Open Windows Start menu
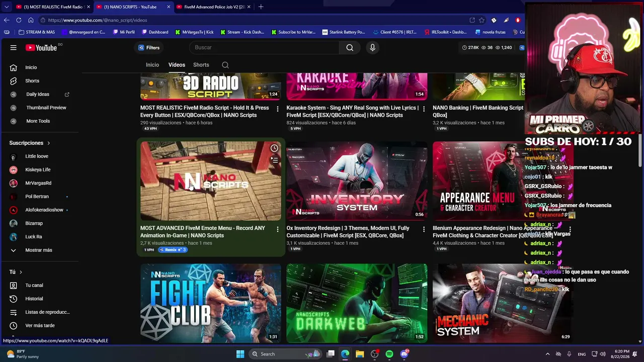 (x=240, y=354)
